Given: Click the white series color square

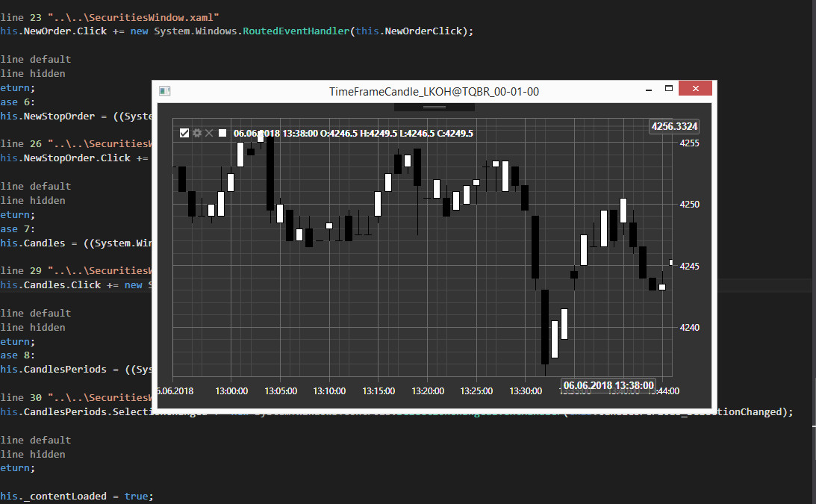Looking at the screenshot, I should (x=222, y=133).
